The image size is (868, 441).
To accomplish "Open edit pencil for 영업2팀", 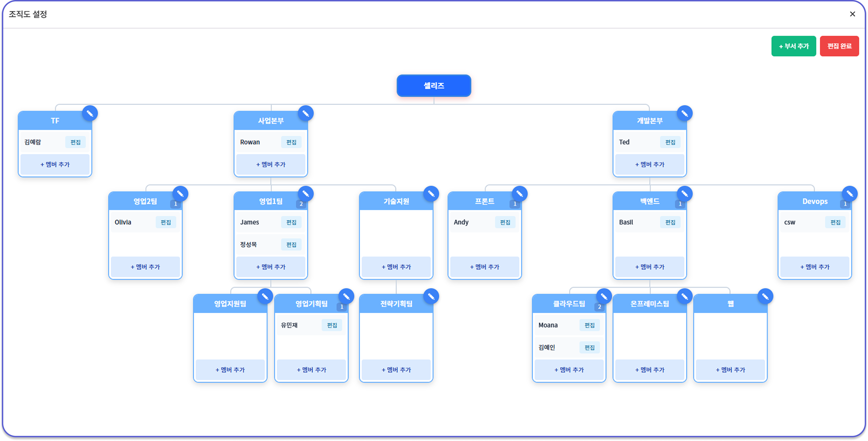I will [x=180, y=194].
